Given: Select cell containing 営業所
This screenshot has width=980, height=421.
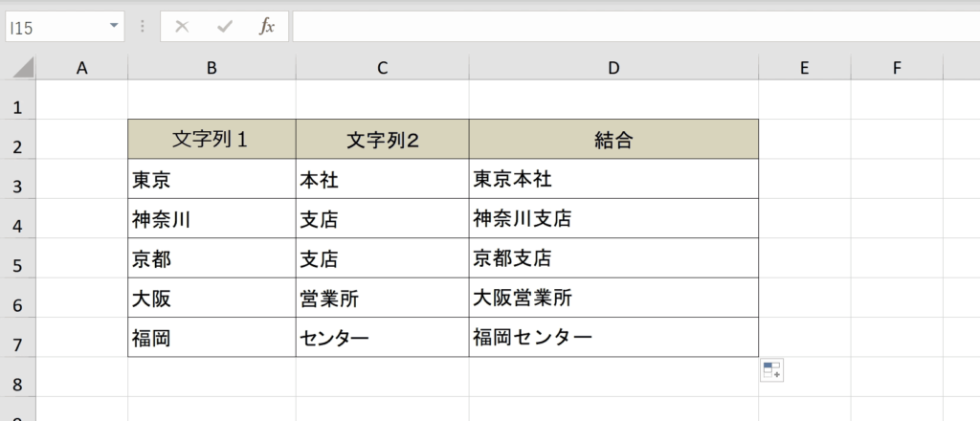Looking at the screenshot, I should point(383,298).
